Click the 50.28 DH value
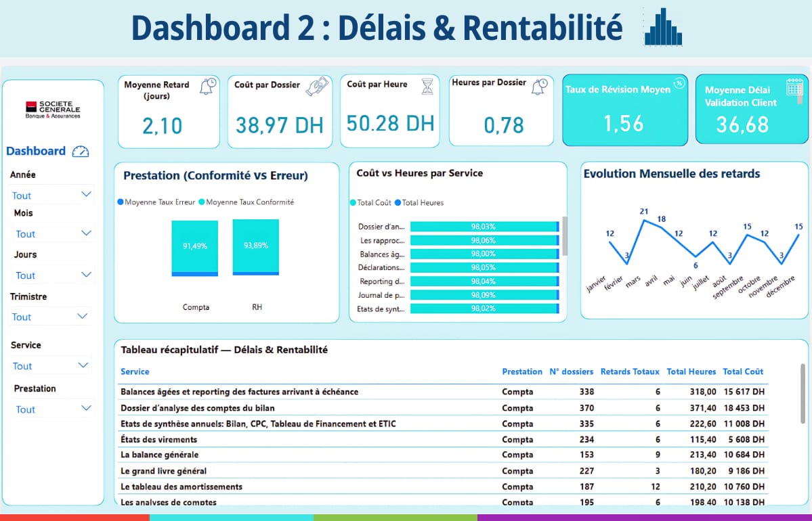Image resolution: width=812 pixels, height=521 pixels. (390, 123)
